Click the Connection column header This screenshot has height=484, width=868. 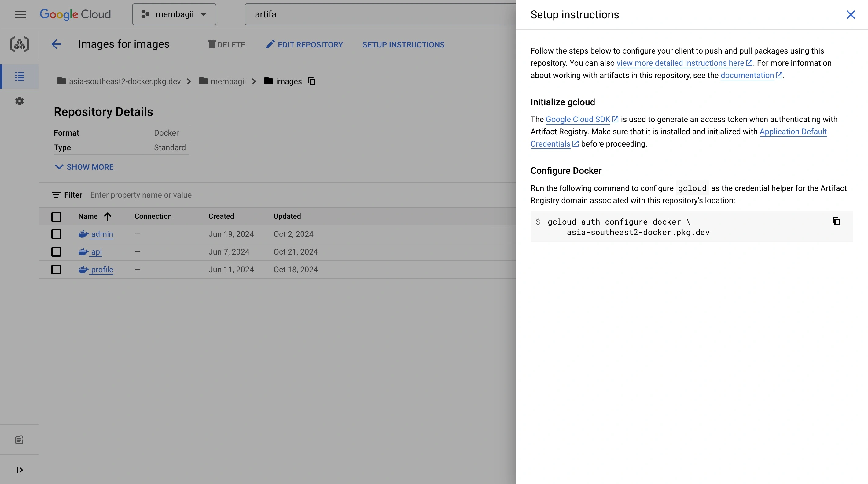[x=153, y=216]
